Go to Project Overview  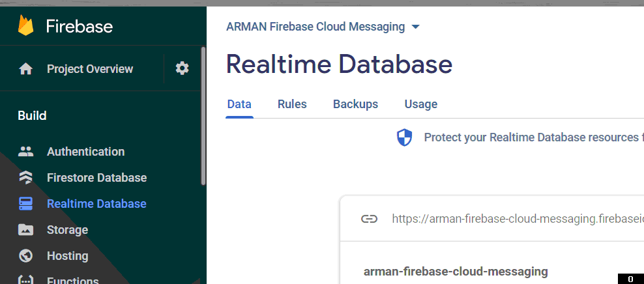coord(90,69)
